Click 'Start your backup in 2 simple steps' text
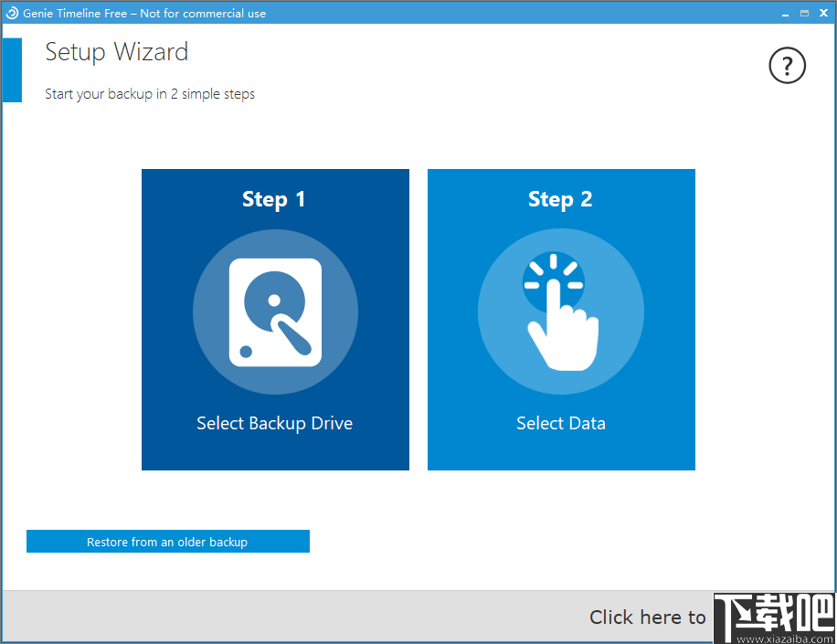Viewport: 837px width, 644px height. click(150, 94)
